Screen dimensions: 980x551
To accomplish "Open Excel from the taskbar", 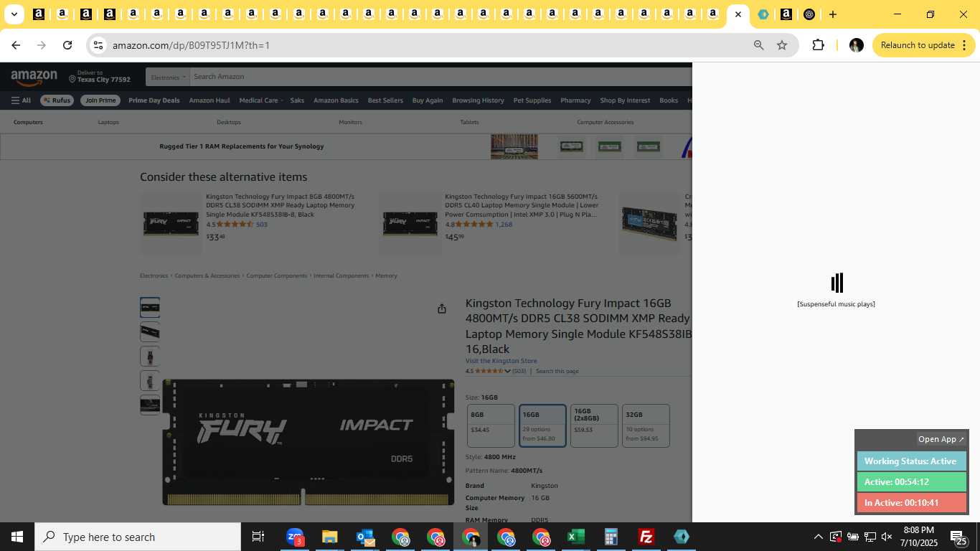I will tap(575, 537).
